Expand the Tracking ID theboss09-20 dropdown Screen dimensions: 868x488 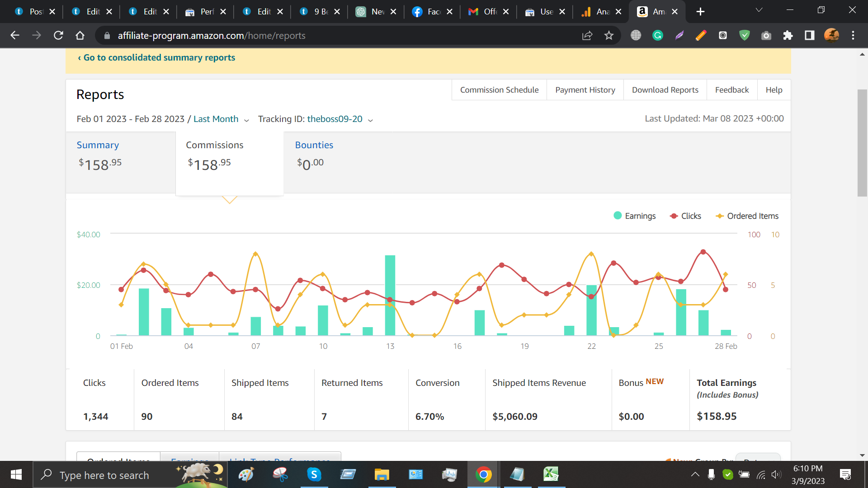coord(340,119)
